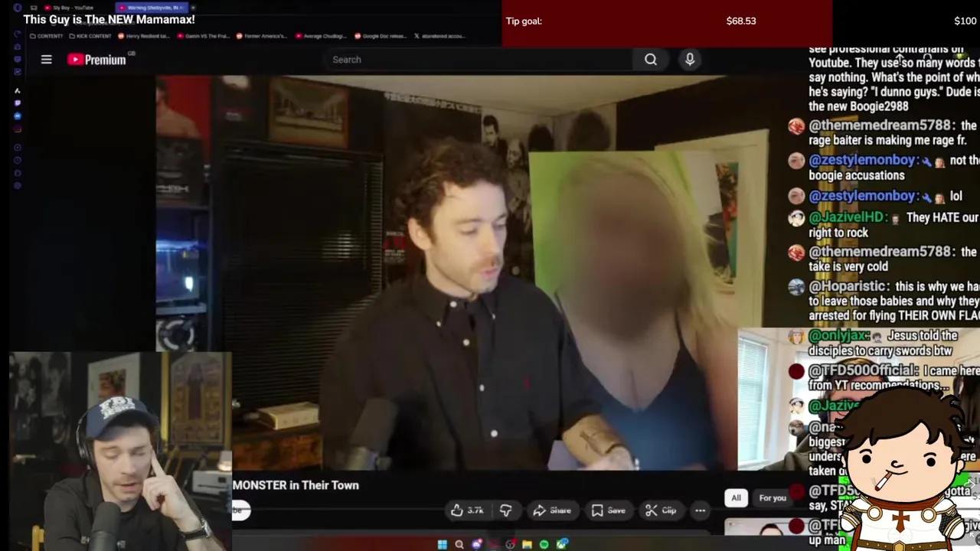Open Windows taskbar search

pyautogui.click(x=459, y=544)
